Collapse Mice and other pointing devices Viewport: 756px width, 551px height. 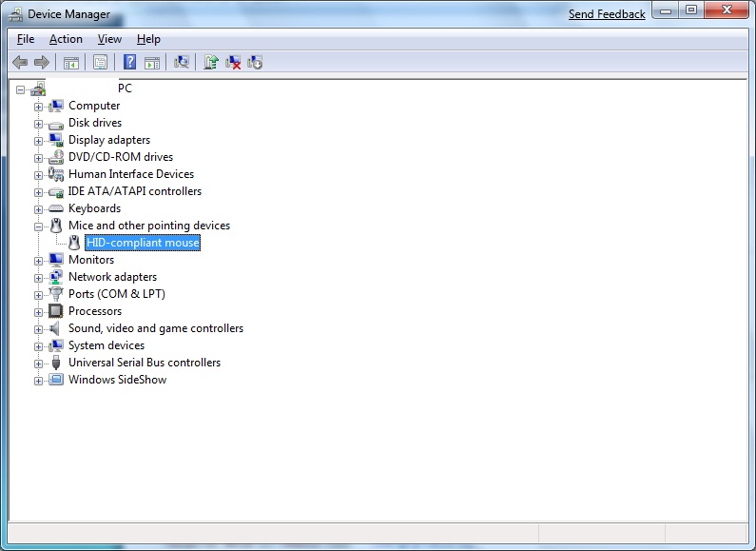coord(39,226)
